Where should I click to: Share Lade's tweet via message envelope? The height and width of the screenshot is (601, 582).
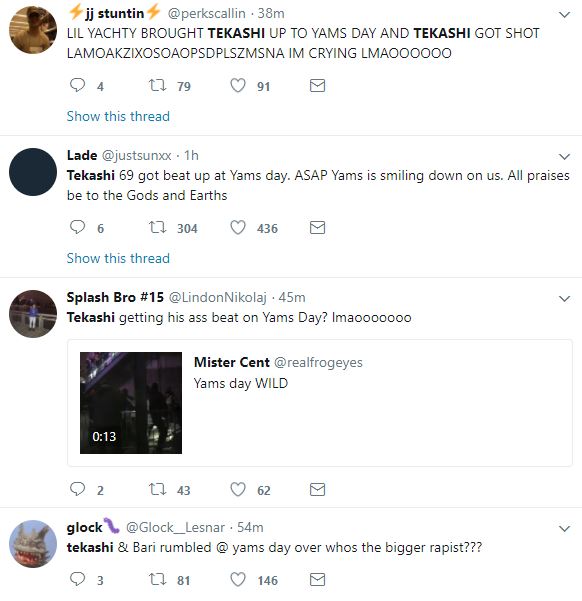[317, 228]
